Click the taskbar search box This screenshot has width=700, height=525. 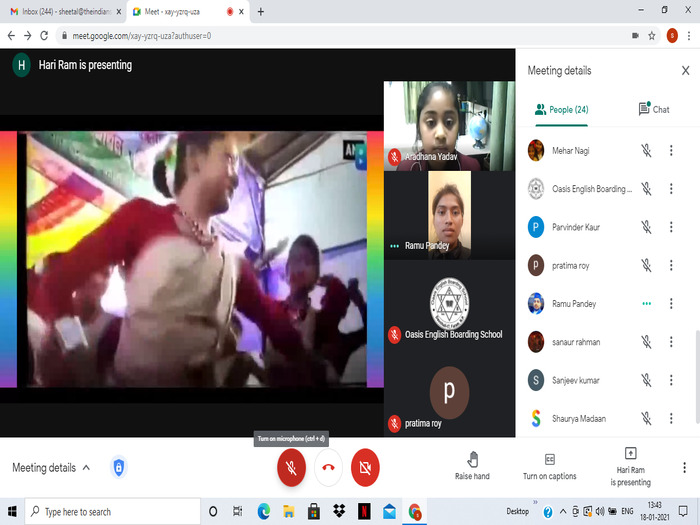point(112,512)
